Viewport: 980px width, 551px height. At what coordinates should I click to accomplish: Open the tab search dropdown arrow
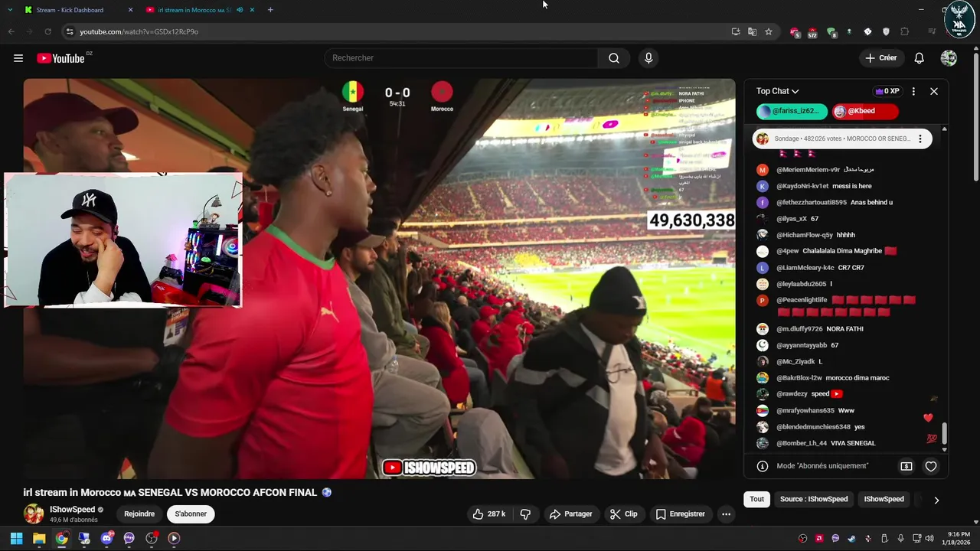click(10, 10)
